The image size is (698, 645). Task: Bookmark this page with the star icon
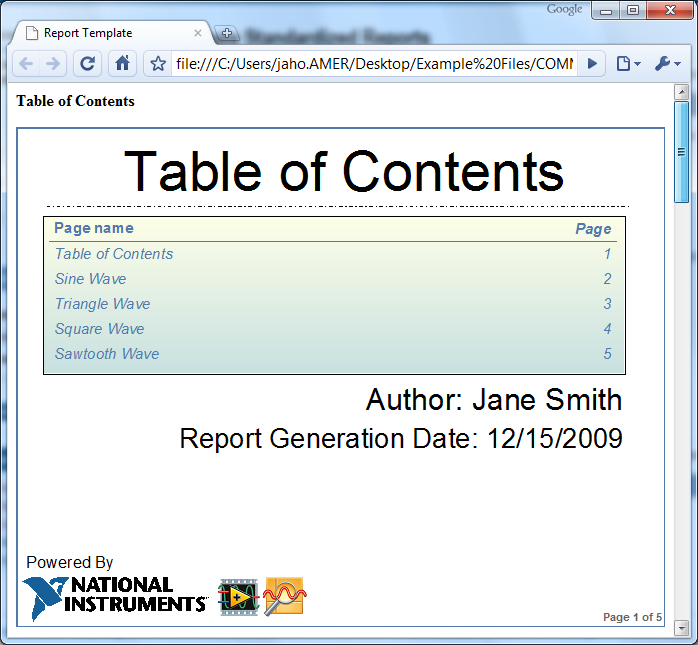click(x=158, y=64)
